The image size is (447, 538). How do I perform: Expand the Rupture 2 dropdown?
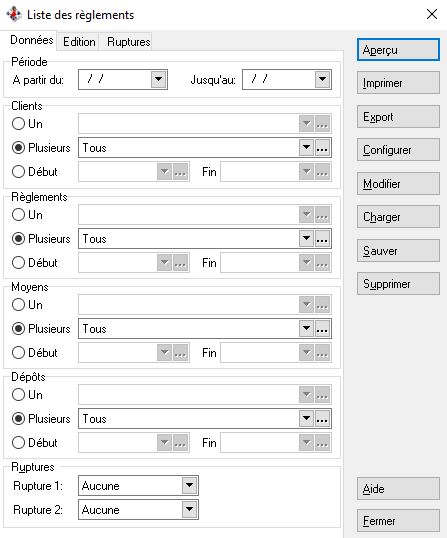(x=189, y=510)
